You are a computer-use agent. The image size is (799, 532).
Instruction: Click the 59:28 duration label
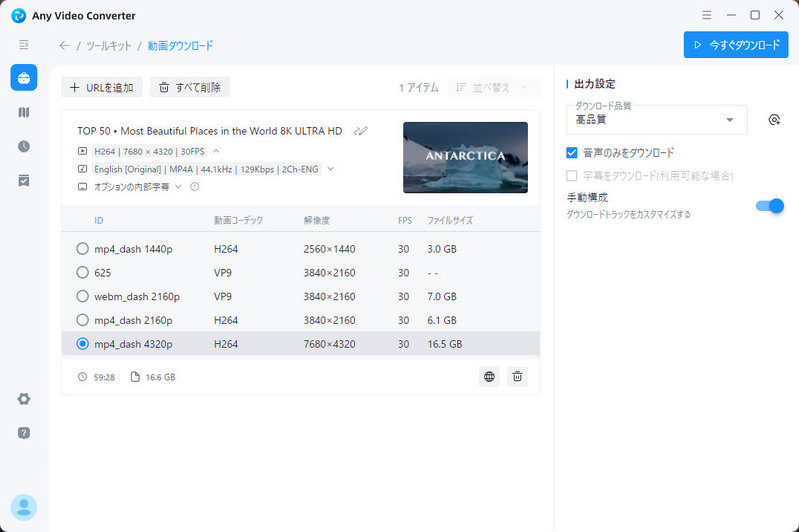pos(104,378)
